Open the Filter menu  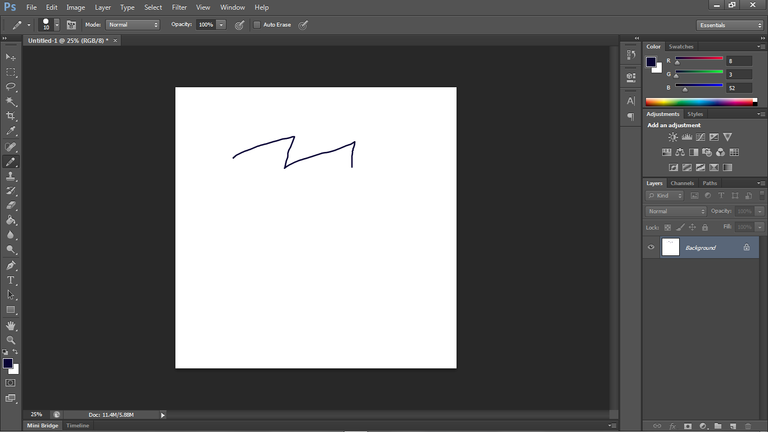point(179,7)
